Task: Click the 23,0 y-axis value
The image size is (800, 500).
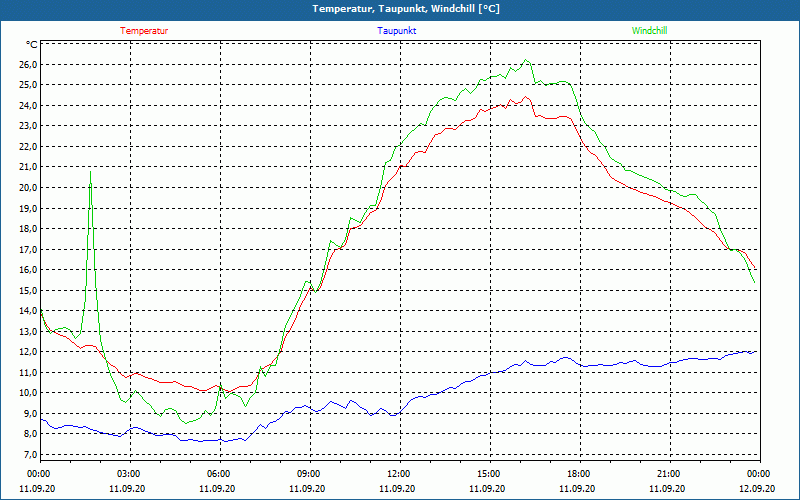Action: pos(29,126)
